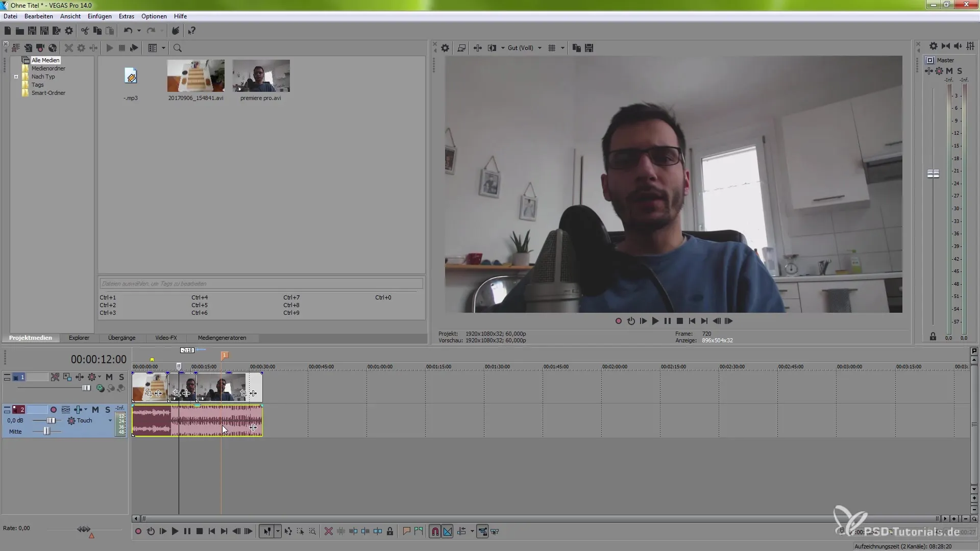Open the preview overlays grid dropdown arrow
This screenshot has height=551, width=980.
pyautogui.click(x=562, y=48)
